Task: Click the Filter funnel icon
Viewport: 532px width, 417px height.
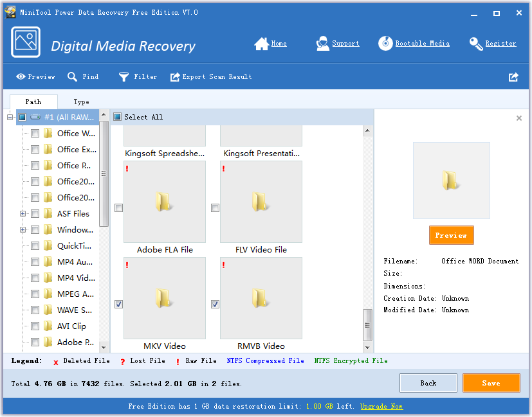Action: (124, 77)
